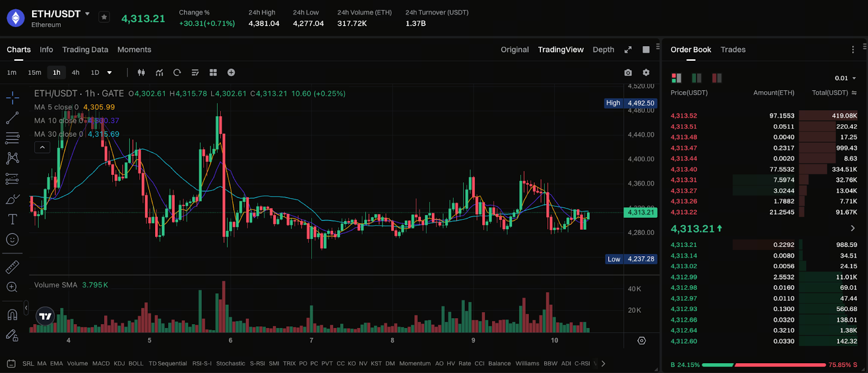Click ask price 4,313.52 row
The height and width of the screenshot is (373, 868).
[764, 116]
